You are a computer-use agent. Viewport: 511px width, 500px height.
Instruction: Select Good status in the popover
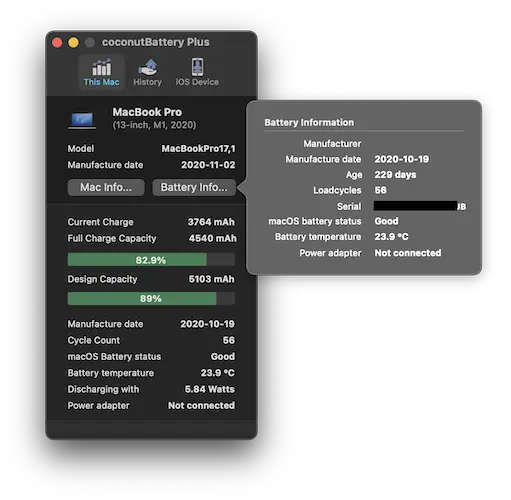[x=386, y=221]
